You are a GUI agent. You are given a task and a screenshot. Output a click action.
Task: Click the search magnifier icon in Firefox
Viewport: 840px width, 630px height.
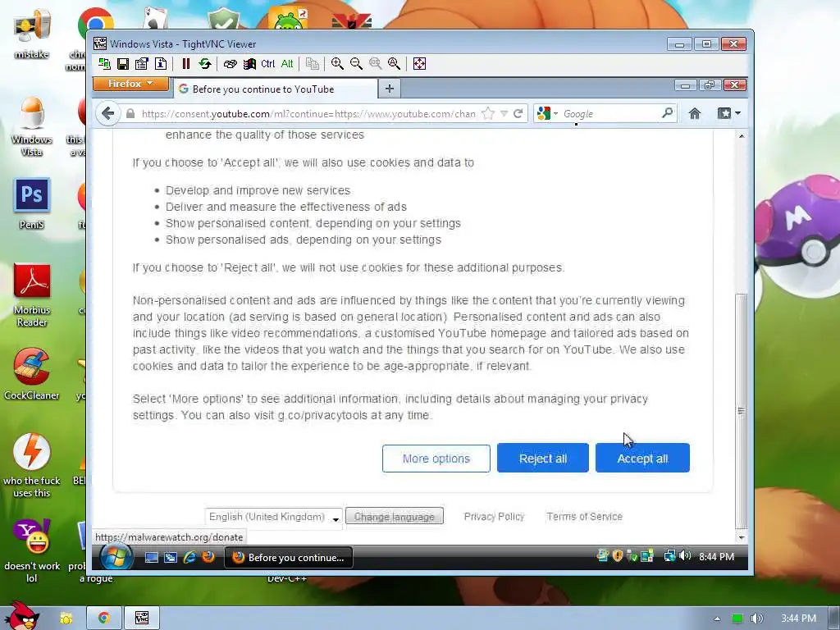668,113
